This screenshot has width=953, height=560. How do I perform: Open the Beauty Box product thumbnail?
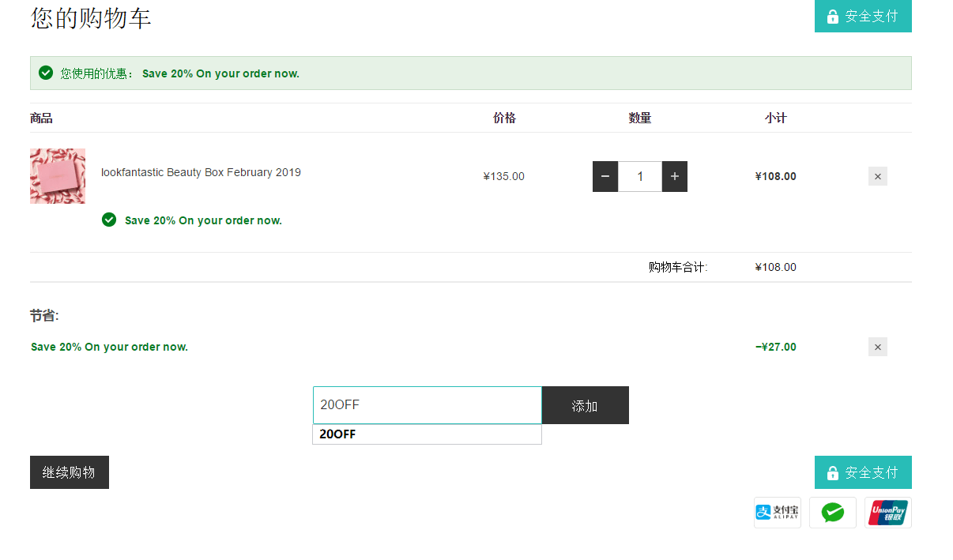click(58, 176)
